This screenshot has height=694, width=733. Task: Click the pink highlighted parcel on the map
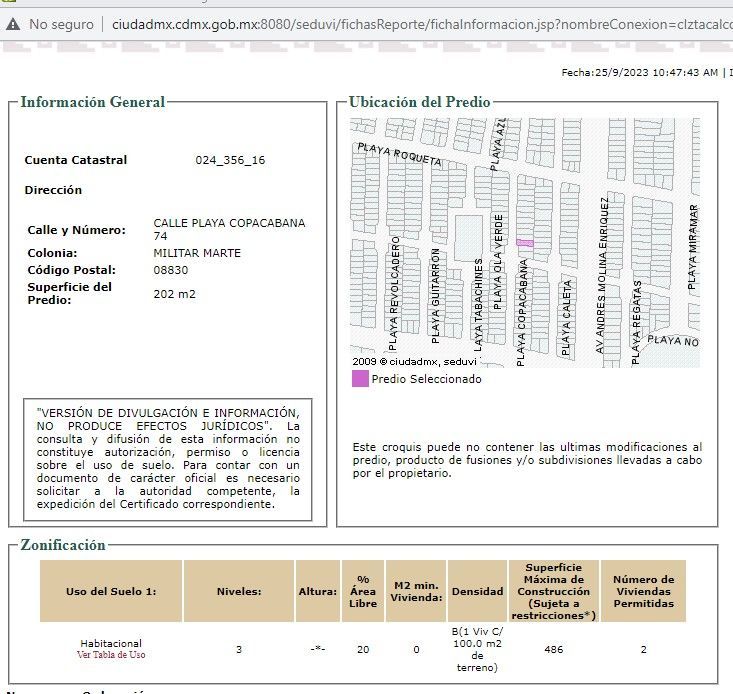point(525,243)
